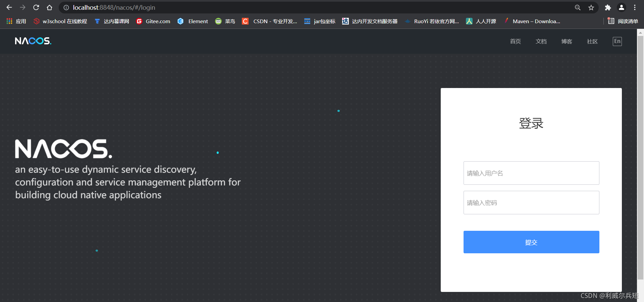Image resolution: width=644 pixels, height=302 pixels.
Task: Open Gitee.com bookmark
Action: pos(153,21)
